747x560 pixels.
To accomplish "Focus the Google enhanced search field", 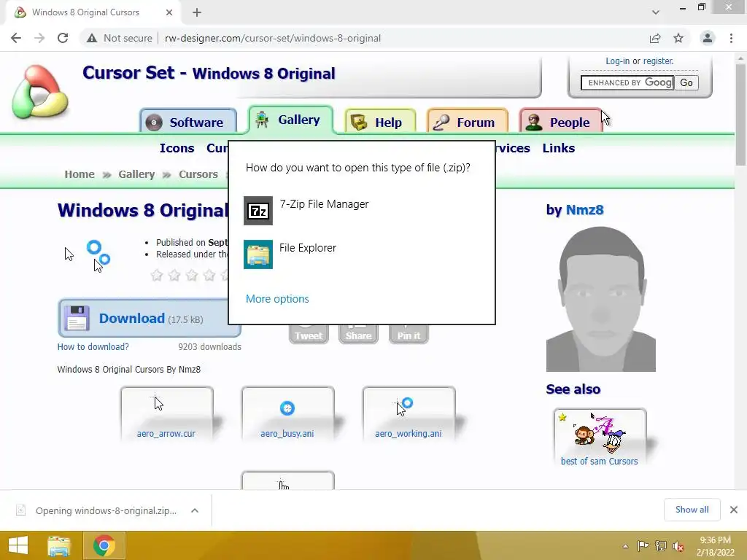I will [627, 82].
